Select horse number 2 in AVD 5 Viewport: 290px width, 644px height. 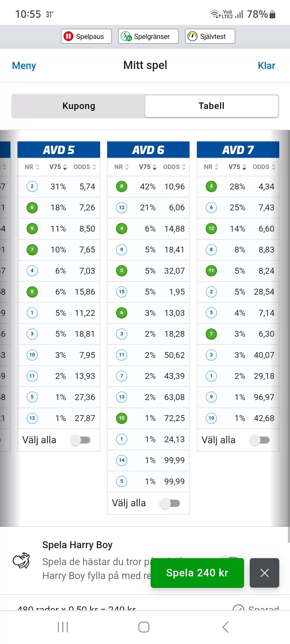coord(32,186)
